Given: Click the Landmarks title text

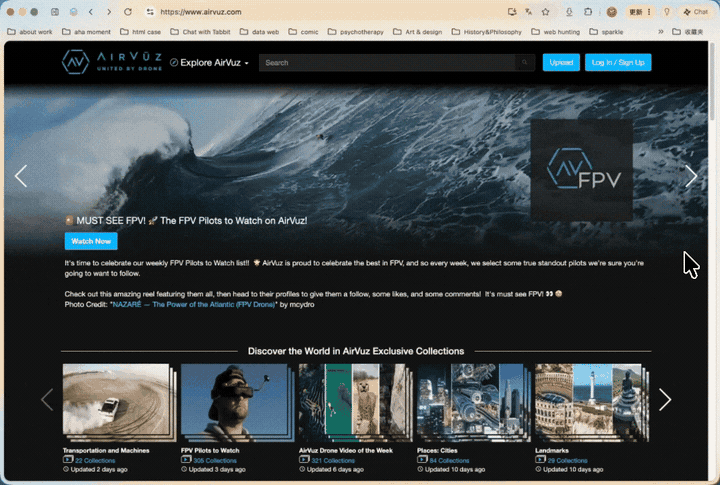Looking at the screenshot, I should (552, 451).
